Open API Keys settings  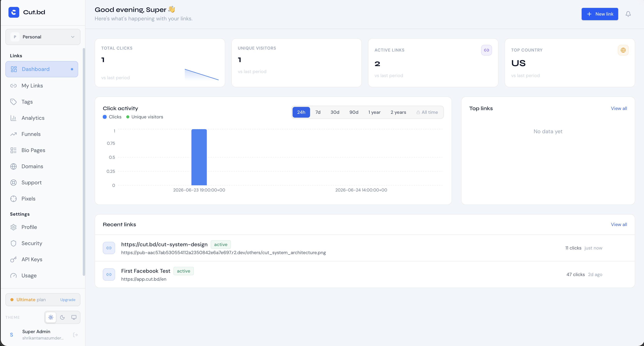tap(42, 259)
